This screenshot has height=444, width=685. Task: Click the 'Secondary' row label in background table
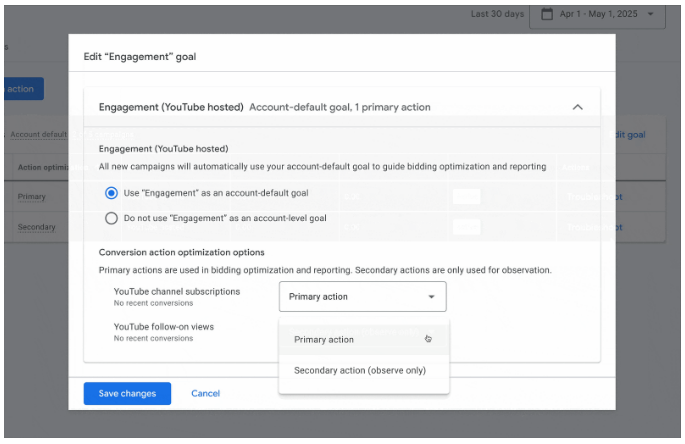[x=37, y=227]
